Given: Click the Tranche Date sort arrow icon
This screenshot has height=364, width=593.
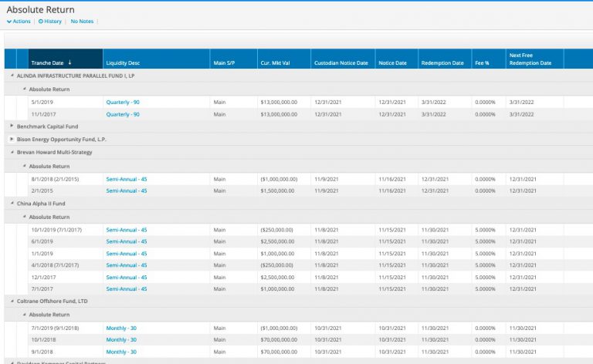Looking at the screenshot, I should coord(70,62).
